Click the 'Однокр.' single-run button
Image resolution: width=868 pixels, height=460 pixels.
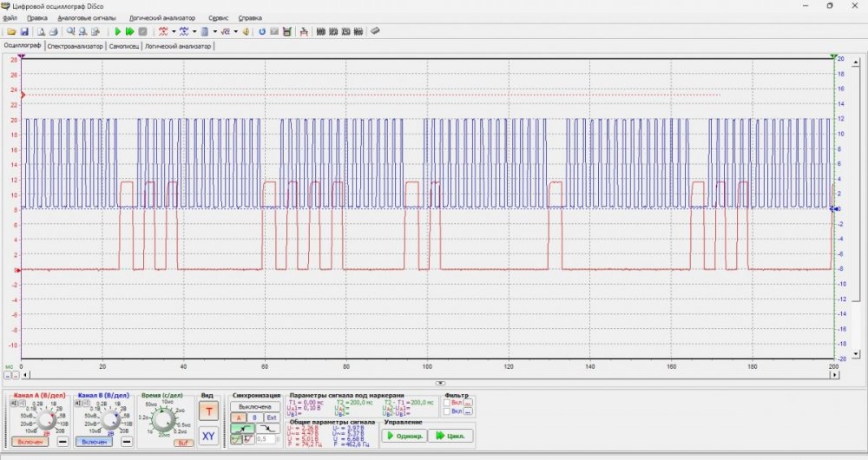(403, 436)
